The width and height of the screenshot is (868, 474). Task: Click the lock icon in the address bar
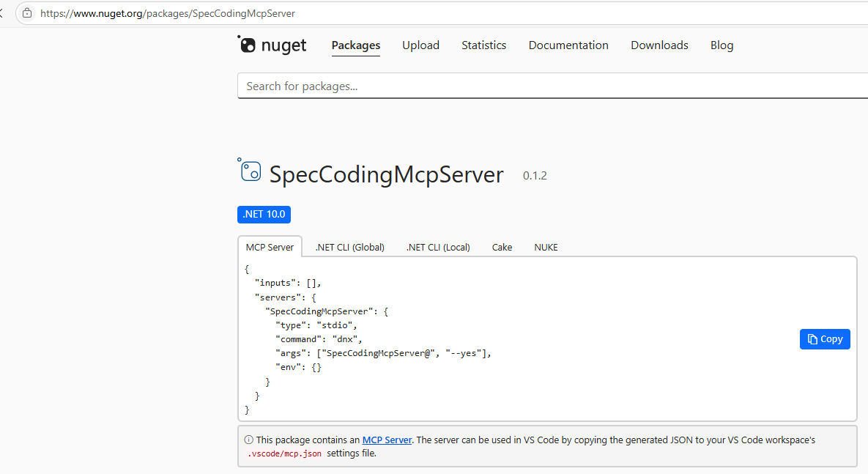coord(26,13)
